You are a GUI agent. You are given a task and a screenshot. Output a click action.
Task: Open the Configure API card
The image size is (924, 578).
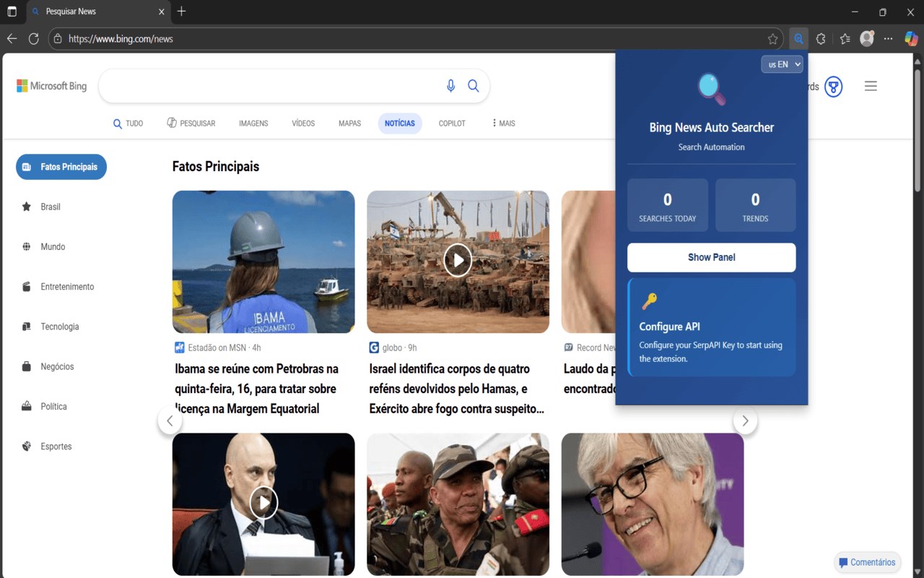click(x=712, y=327)
